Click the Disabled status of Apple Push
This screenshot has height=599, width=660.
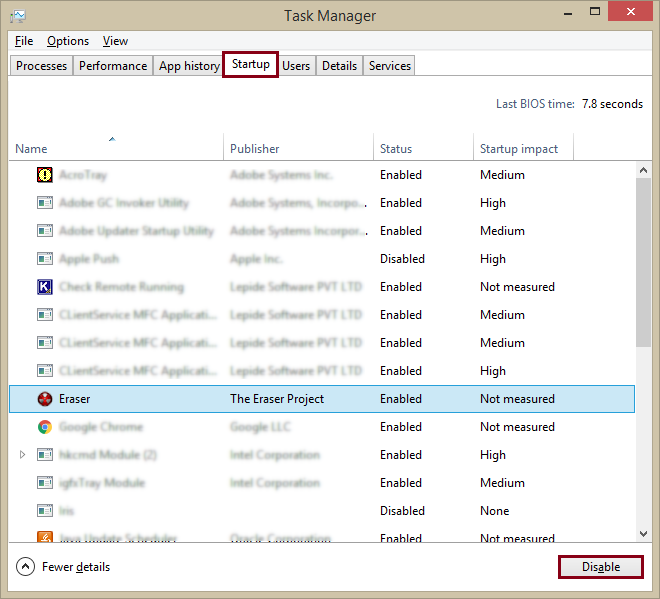click(402, 258)
